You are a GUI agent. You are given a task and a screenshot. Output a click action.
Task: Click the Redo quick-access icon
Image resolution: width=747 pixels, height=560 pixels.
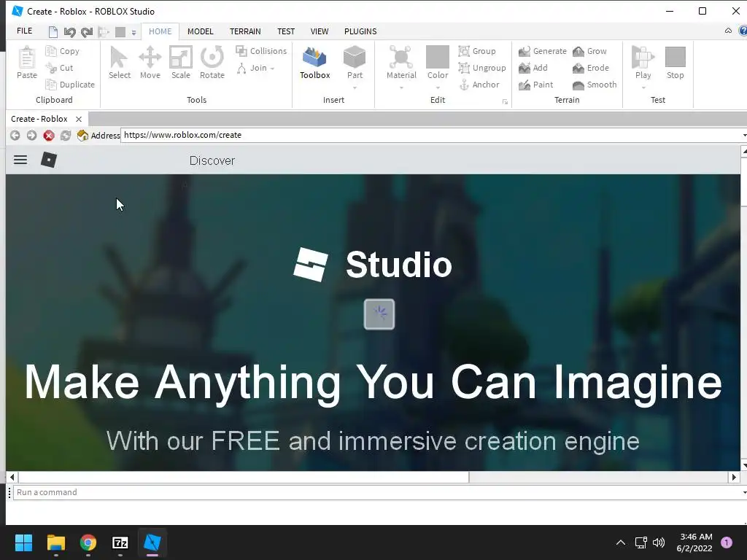87,32
